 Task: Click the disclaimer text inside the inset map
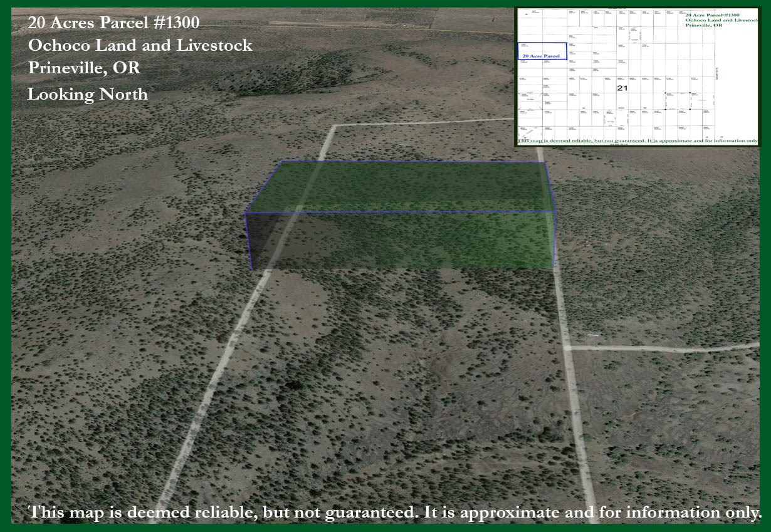[x=636, y=141]
